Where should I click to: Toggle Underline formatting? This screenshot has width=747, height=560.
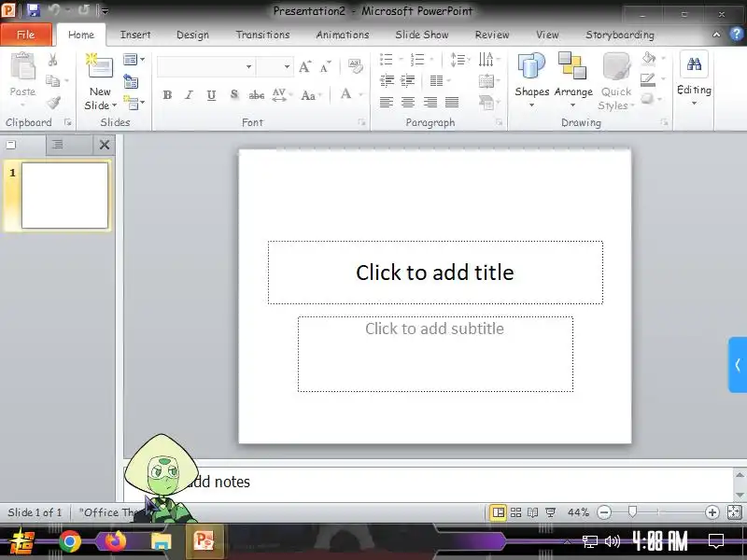click(x=211, y=95)
